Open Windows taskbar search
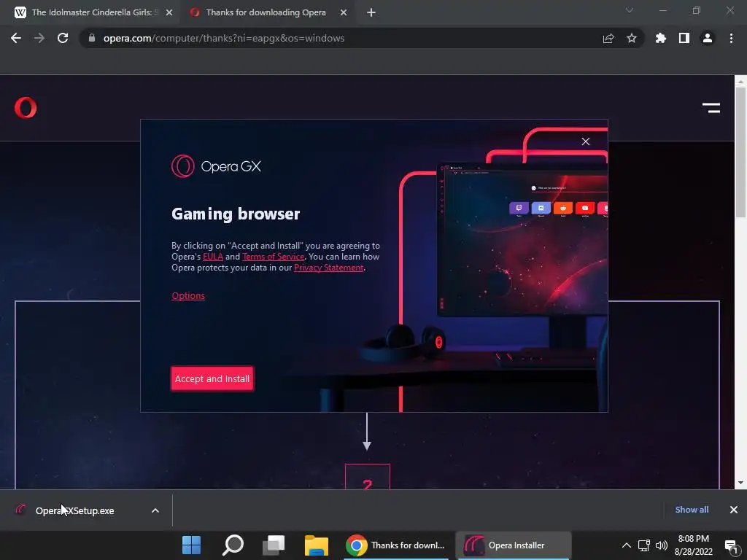The height and width of the screenshot is (560, 747). coord(233,545)
